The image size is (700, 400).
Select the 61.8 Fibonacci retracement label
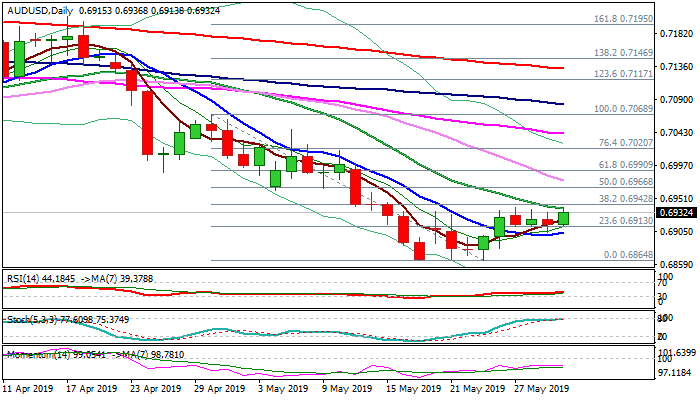[x=623, y=164]
